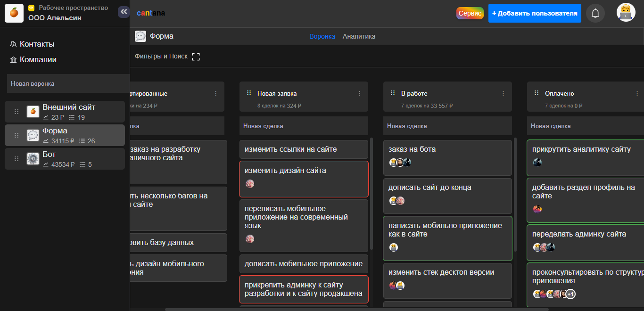Open card написать мобильно приложение как в сайте
This screenshot has width=644, height=311.
coord(447,238)
